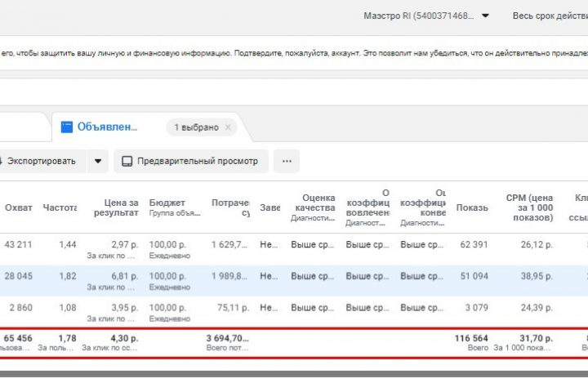The image size is (588, 392).
Task: Sort by the Охват column header
Action: coord(18,207)
